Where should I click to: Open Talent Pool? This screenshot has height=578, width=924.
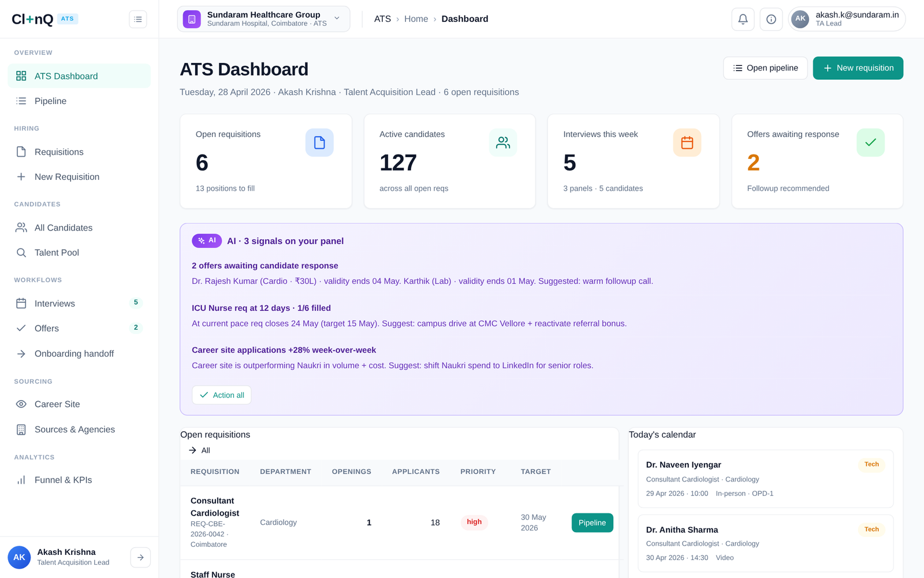79,253
